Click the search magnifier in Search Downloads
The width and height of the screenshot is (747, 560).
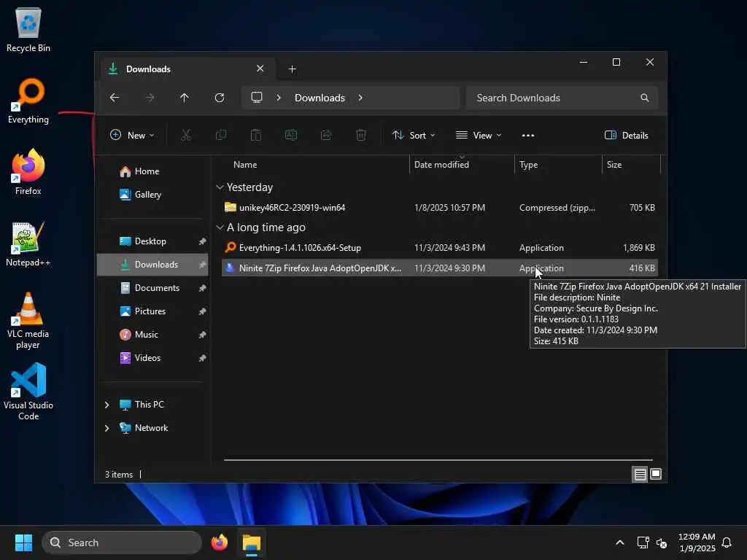[645, 98]
